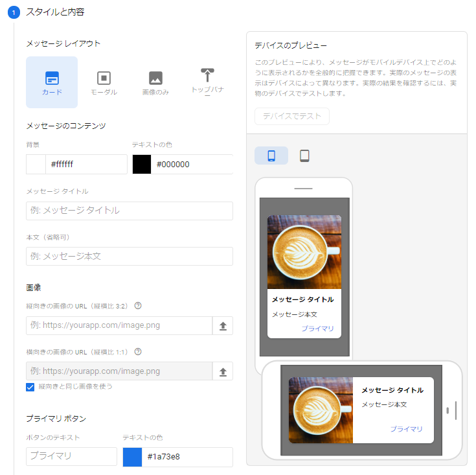This screenshot has width=476, height=475.
Task: Click the white background color swatch
Action: [x=36, y=165]
